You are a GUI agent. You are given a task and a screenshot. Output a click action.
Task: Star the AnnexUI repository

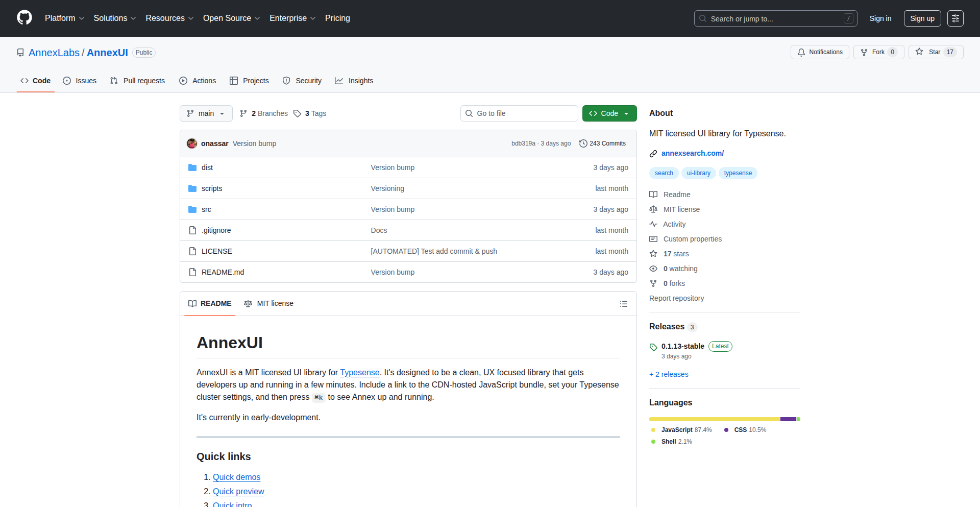pyautogui.click(x=936, y=52)
